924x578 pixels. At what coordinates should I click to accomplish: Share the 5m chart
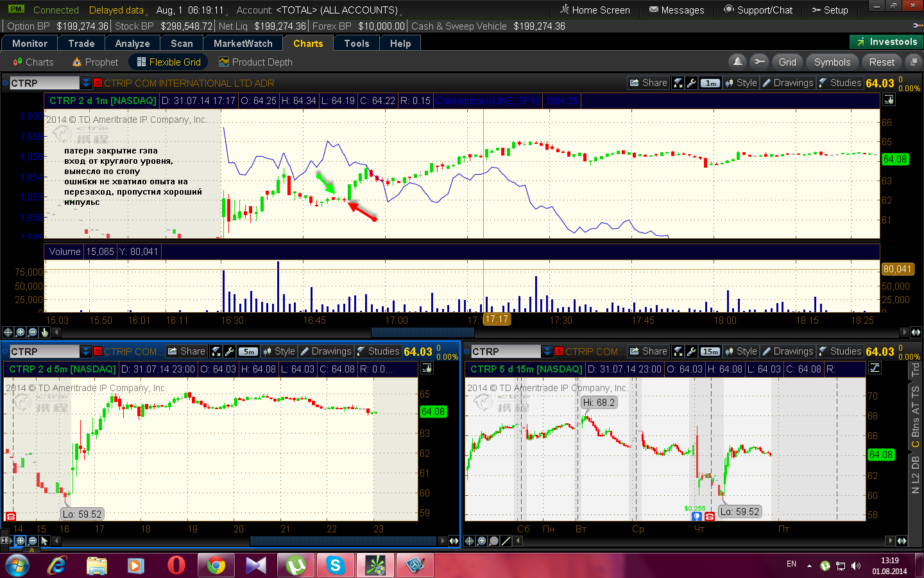(x=186, y=351)
